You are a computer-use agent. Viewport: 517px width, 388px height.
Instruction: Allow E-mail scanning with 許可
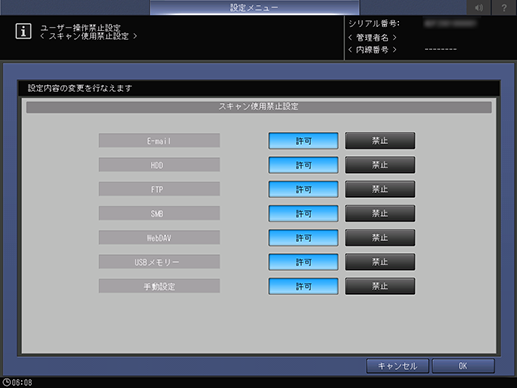coord(303,141)
